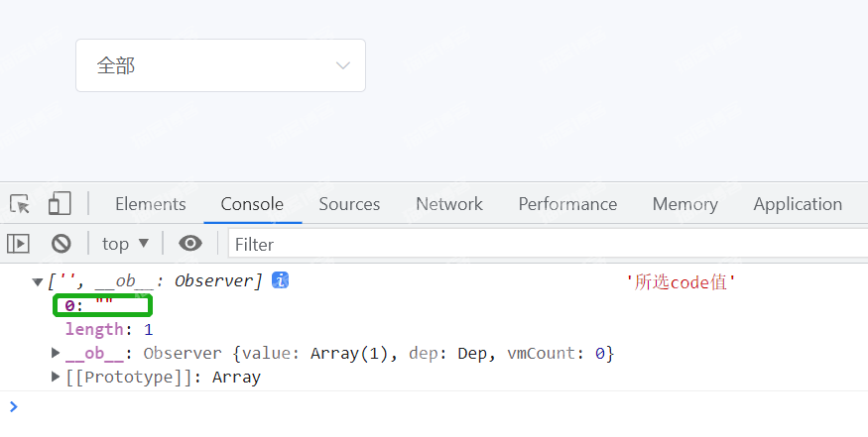Switch to the Elements tab
This screenshot has height=437, width=868.
pos(150,204)
